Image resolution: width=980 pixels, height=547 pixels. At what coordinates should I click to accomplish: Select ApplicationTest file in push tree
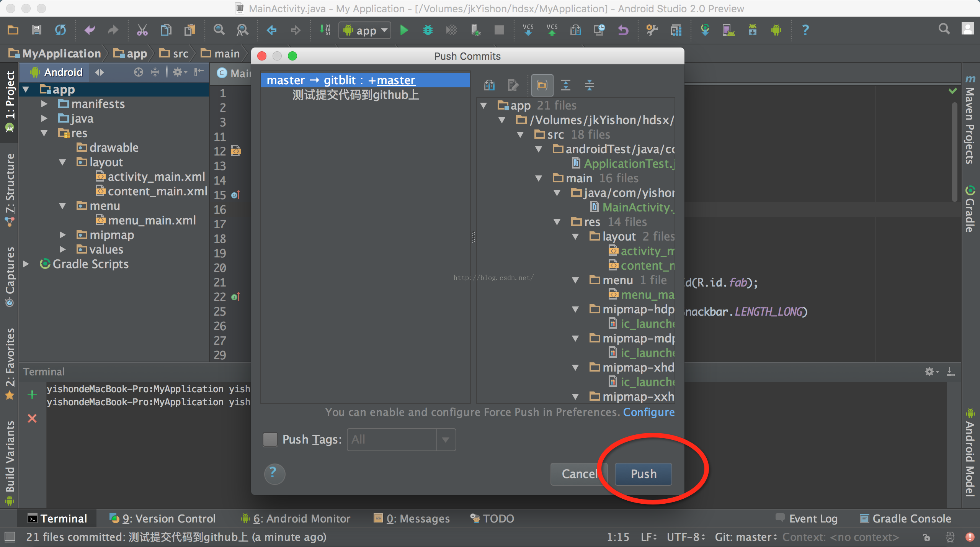[x=623, y=164]
